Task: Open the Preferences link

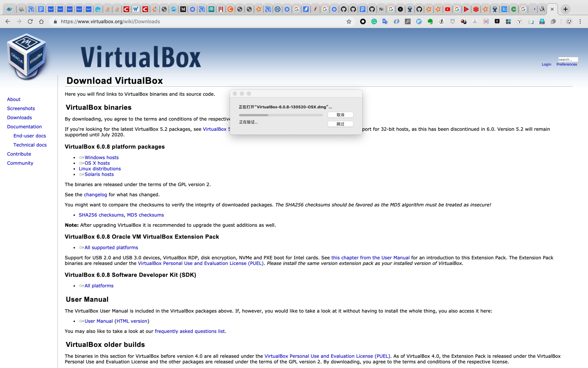Action: pos(567,64)
